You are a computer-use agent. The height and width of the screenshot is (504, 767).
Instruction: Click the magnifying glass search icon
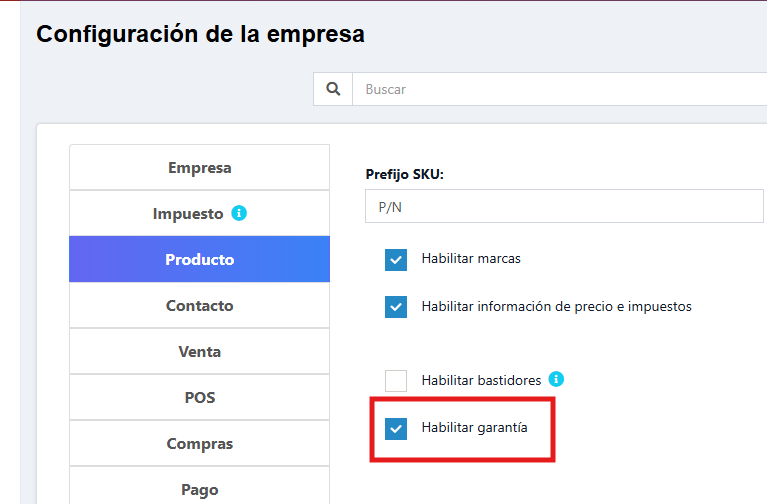[x=333, y=89]
